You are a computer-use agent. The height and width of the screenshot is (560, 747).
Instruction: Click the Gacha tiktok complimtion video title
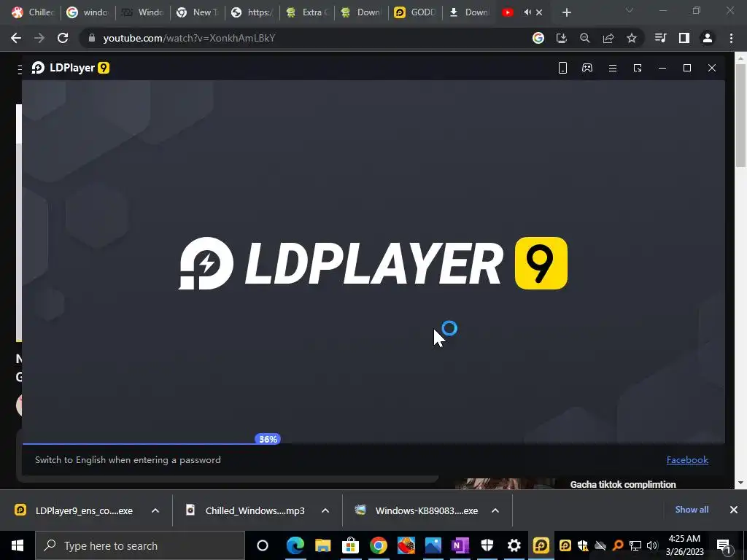click(x=623, y=484)
